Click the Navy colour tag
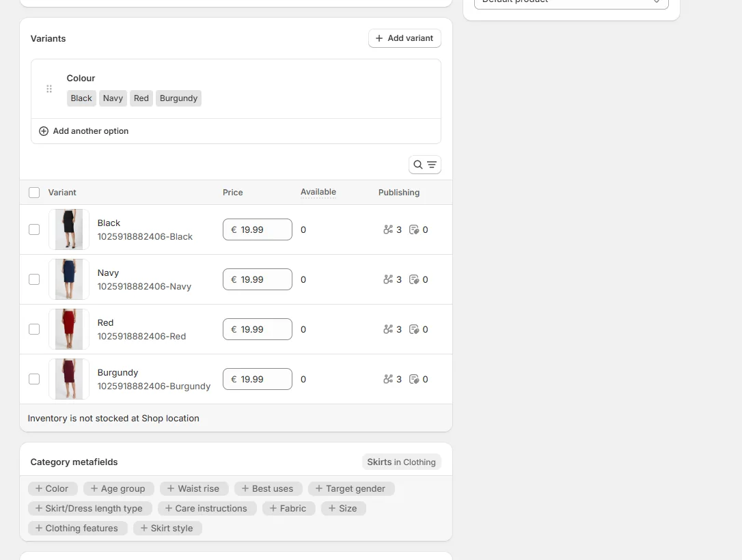Viewport: 742px width, 560px height. click(113, 98)
